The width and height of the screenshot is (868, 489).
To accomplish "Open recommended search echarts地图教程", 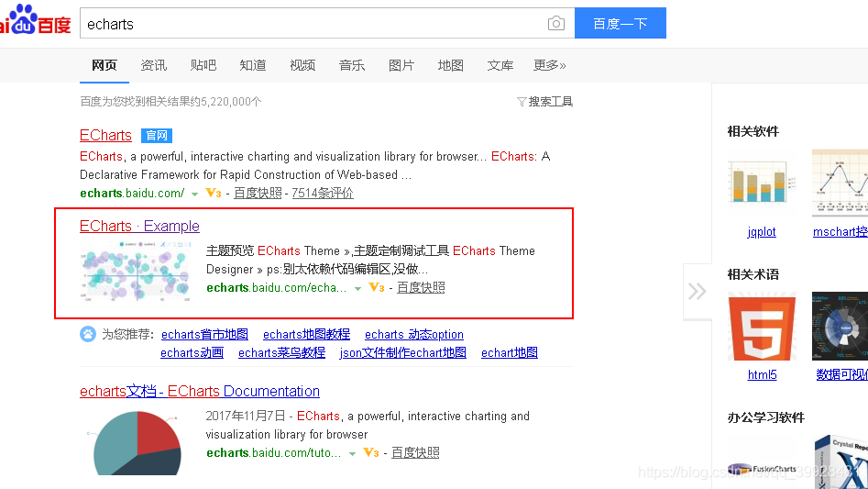I will point(306,335).
